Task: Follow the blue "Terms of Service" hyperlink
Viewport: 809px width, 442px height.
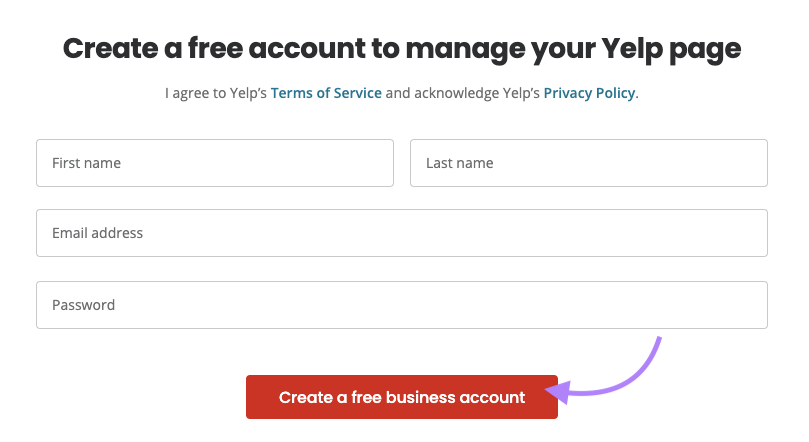Action: tap(326, 93)
